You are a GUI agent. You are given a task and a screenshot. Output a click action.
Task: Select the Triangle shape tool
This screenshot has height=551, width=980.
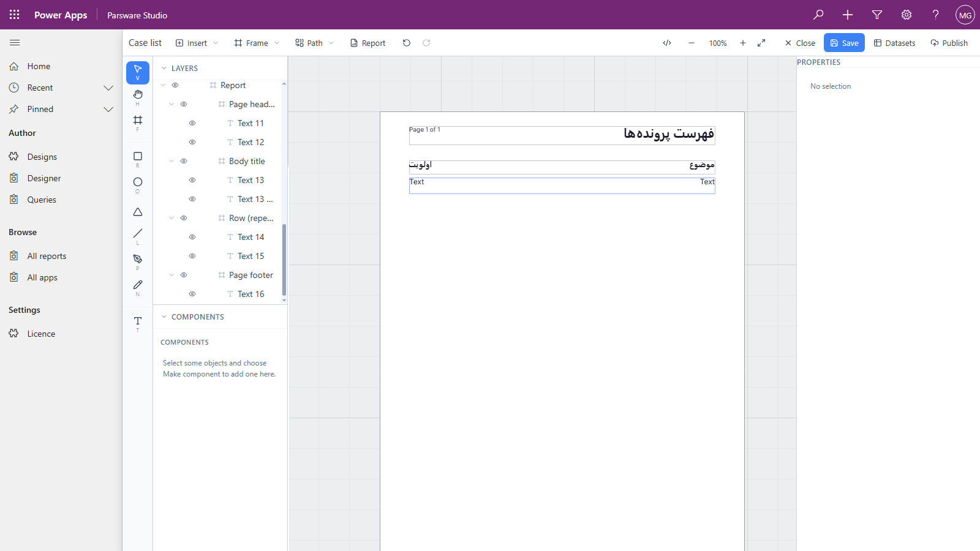(x=138, y=212)
